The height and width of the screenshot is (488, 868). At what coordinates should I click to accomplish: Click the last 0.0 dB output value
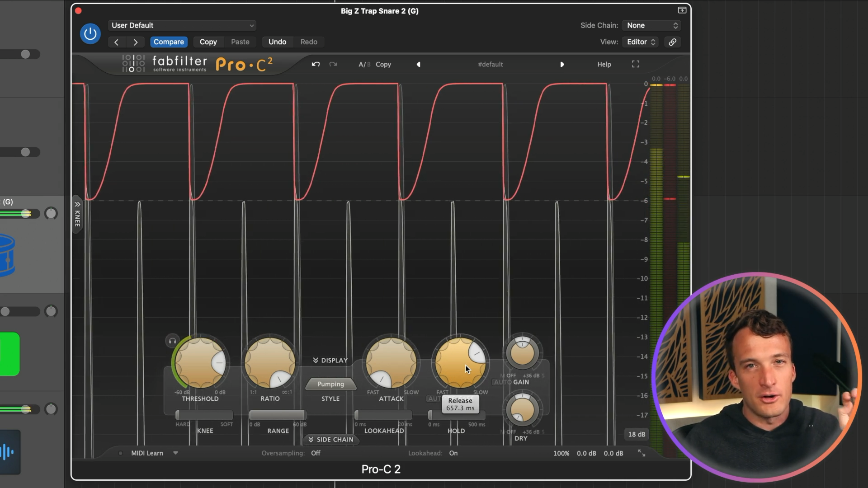coord(613,453)
